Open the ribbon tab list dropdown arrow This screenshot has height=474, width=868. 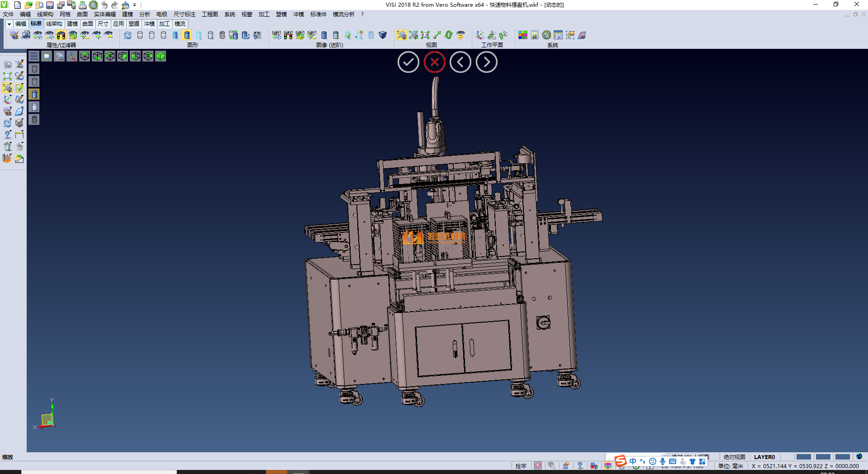9,24
